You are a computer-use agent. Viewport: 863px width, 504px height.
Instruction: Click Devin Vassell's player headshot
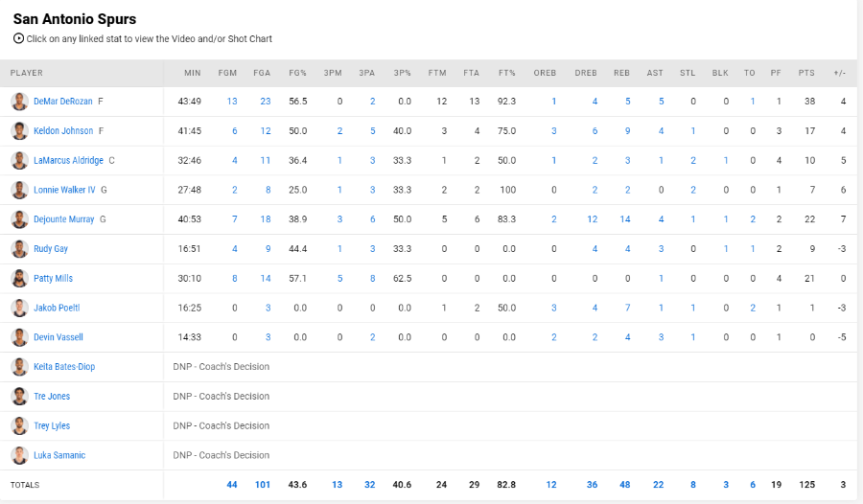(x=20, y=337)
